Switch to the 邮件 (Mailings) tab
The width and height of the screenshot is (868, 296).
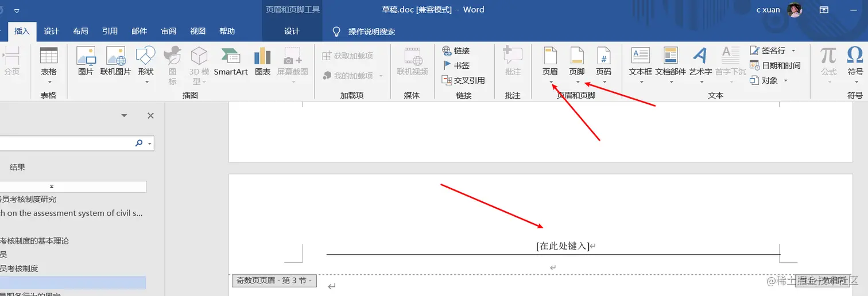pos(139,32)
